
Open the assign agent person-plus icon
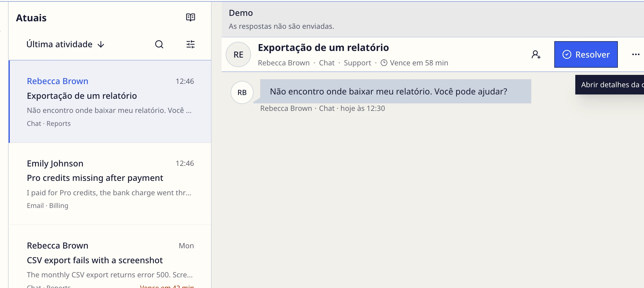(x=536, y=54)
